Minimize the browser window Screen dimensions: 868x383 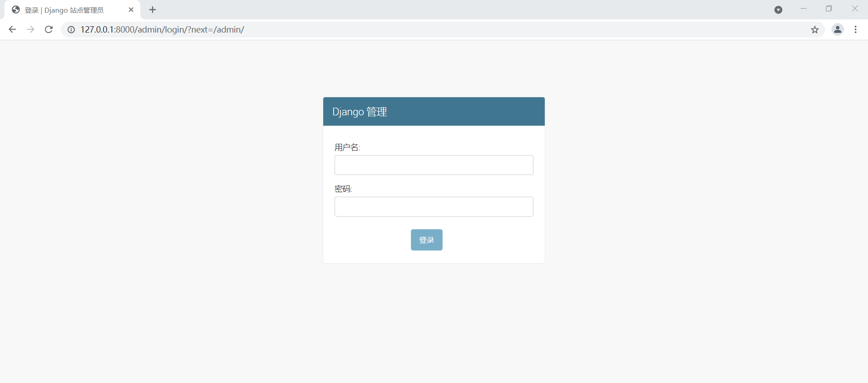(803, 9)
